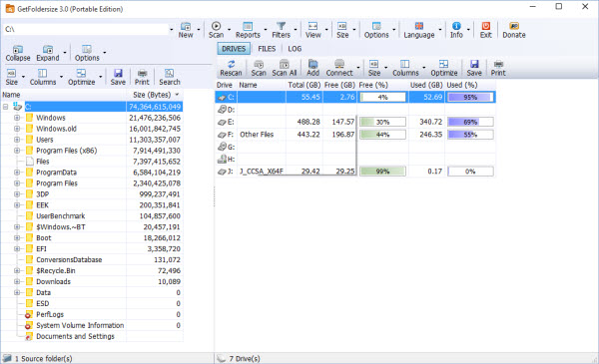
Task: Start a scan with the main Scan icon
Action: tap(216, 26)
